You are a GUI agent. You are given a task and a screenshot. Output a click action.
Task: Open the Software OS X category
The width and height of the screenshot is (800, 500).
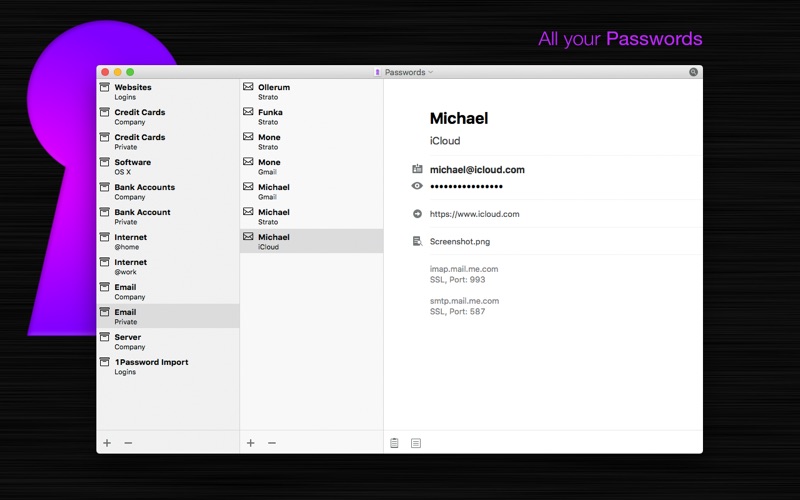click(x=168, y=166)
